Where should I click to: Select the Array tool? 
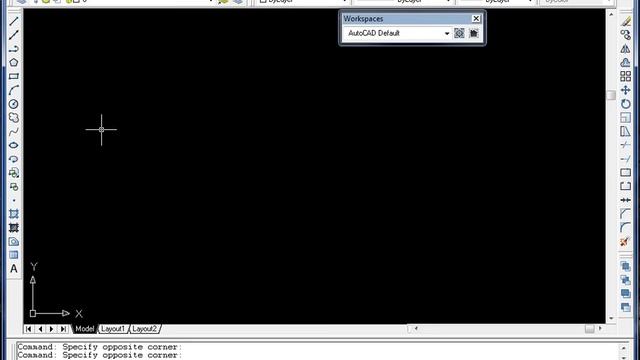pos(625,76)
